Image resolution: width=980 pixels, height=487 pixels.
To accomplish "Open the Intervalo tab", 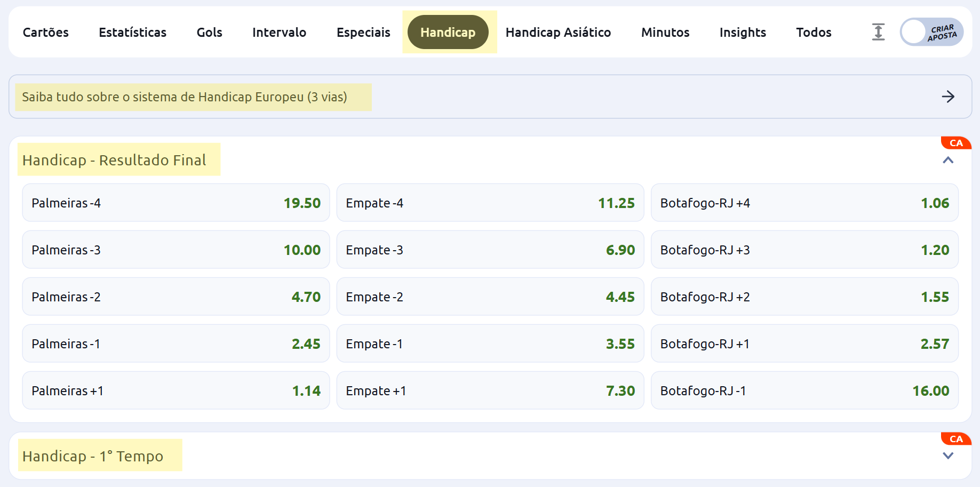I will click(x=280, y=33).
